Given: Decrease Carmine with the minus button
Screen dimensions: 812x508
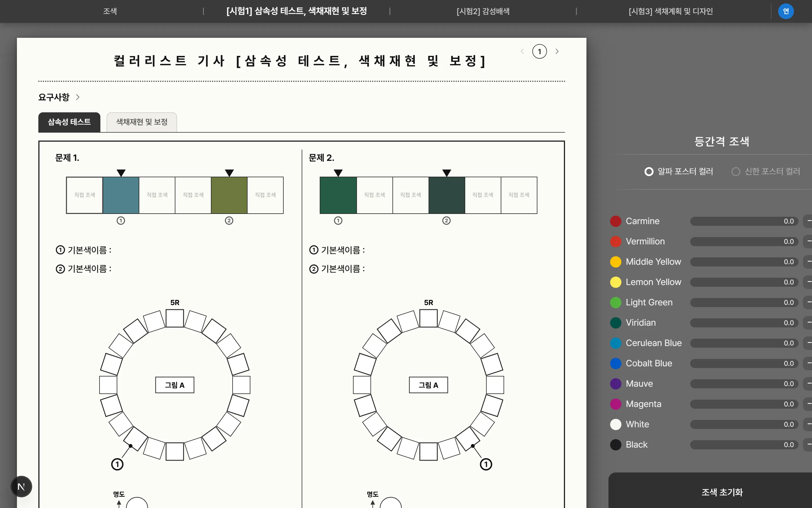Looking at the screenshot, I should pos(808,221).
